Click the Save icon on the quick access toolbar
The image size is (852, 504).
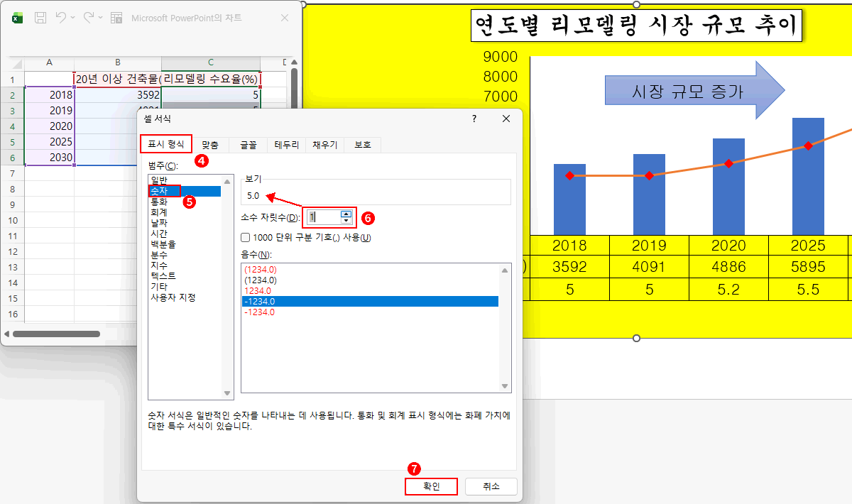point(40,17)
